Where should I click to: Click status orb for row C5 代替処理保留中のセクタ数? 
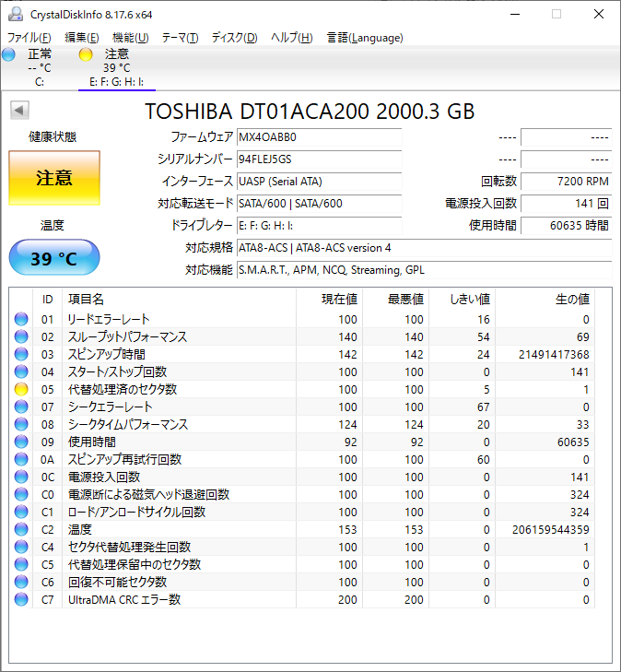[x=21, y=564]
